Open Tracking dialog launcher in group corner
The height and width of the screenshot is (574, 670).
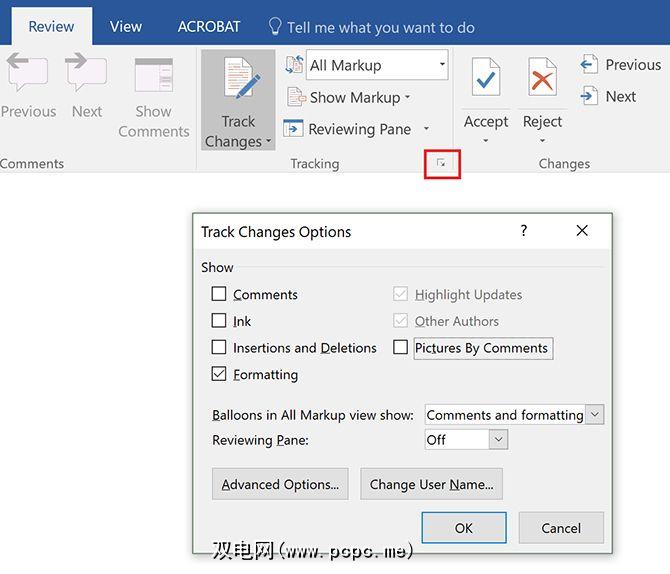(x=441, y=163)
